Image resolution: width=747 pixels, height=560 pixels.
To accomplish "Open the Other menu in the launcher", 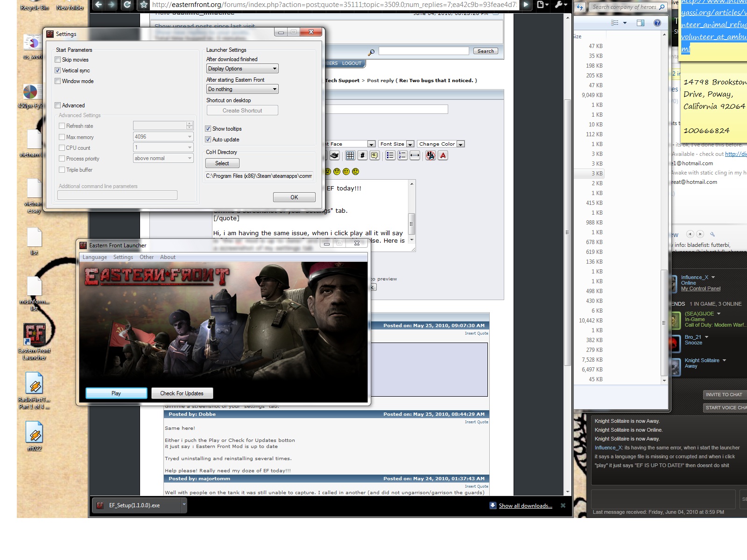I will (x=147, y=257).
